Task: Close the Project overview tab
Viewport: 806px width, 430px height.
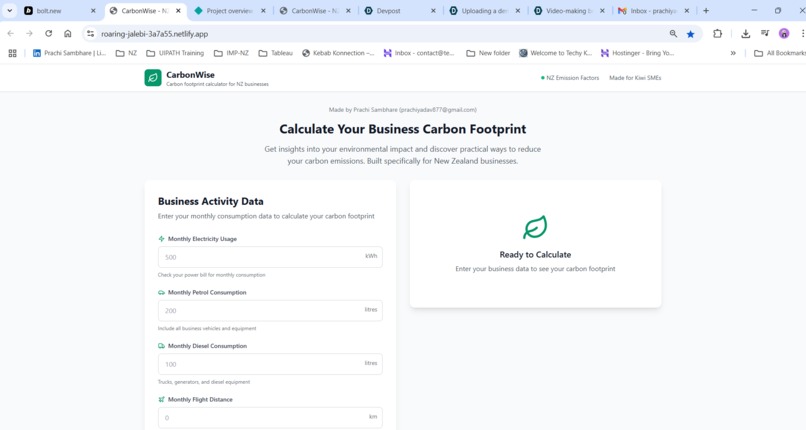Action: [x=263, y=10]
